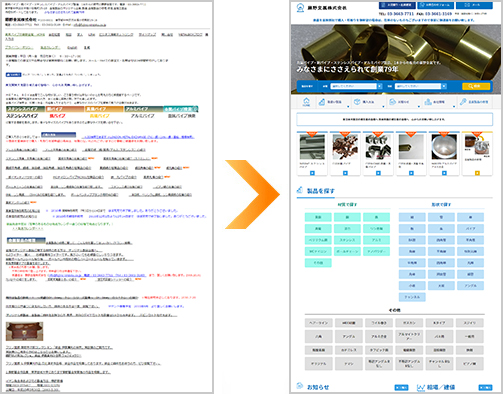503x394 pixels.
Task: Open the first dropdown in the blue search bar
Action: coord(356,86)
